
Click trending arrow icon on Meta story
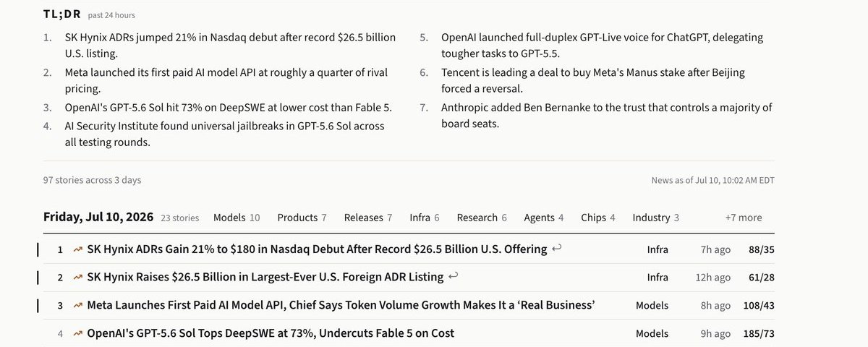pyautogui.click(x=77, y=305)
